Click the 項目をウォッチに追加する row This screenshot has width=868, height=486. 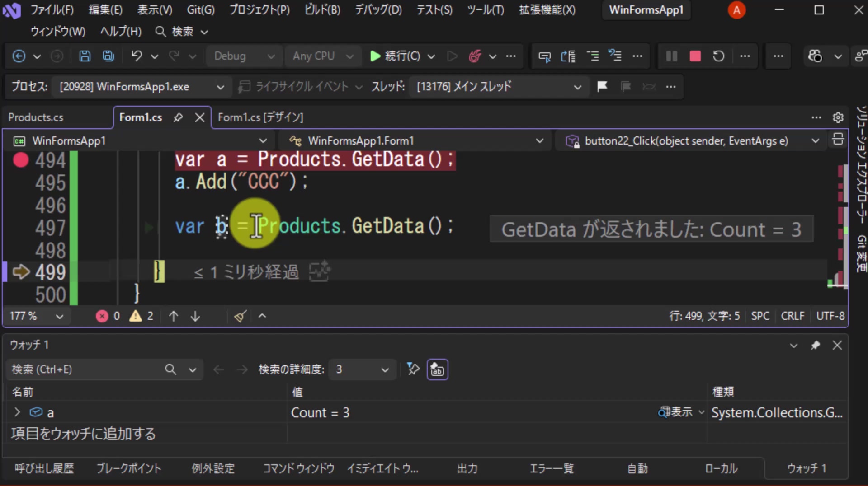point(83,434)
